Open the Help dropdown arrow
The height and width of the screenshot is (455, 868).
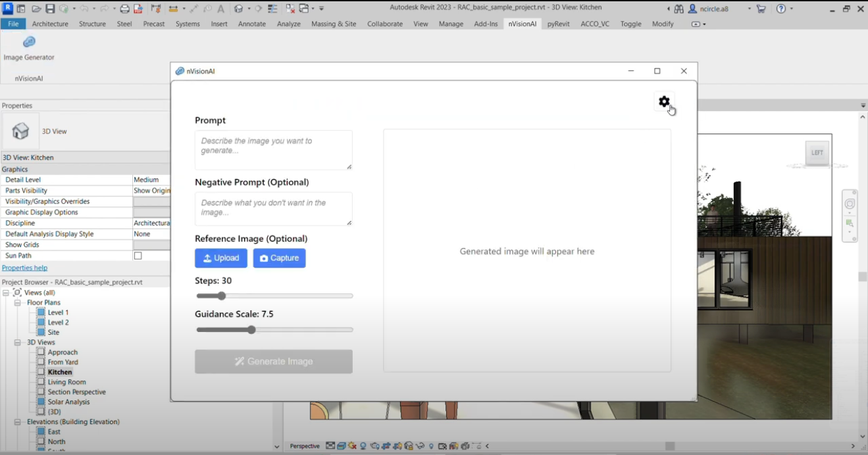pos(792,9)
